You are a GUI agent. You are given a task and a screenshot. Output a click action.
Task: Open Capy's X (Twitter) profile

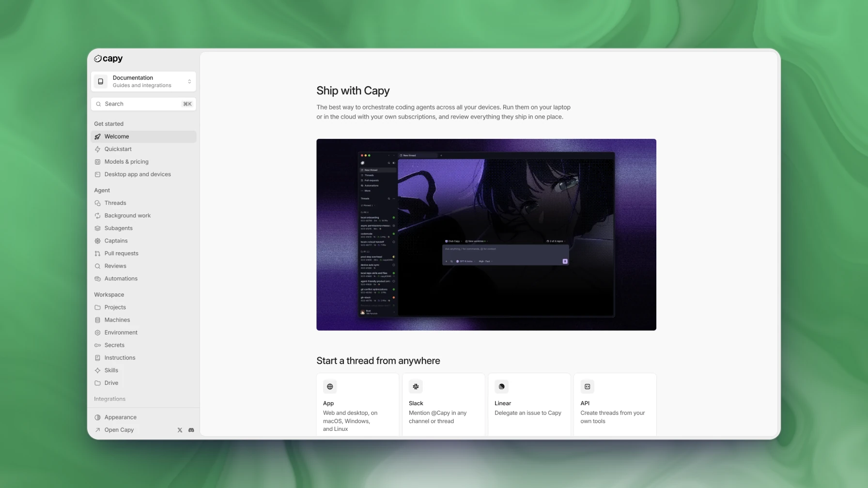180,430
